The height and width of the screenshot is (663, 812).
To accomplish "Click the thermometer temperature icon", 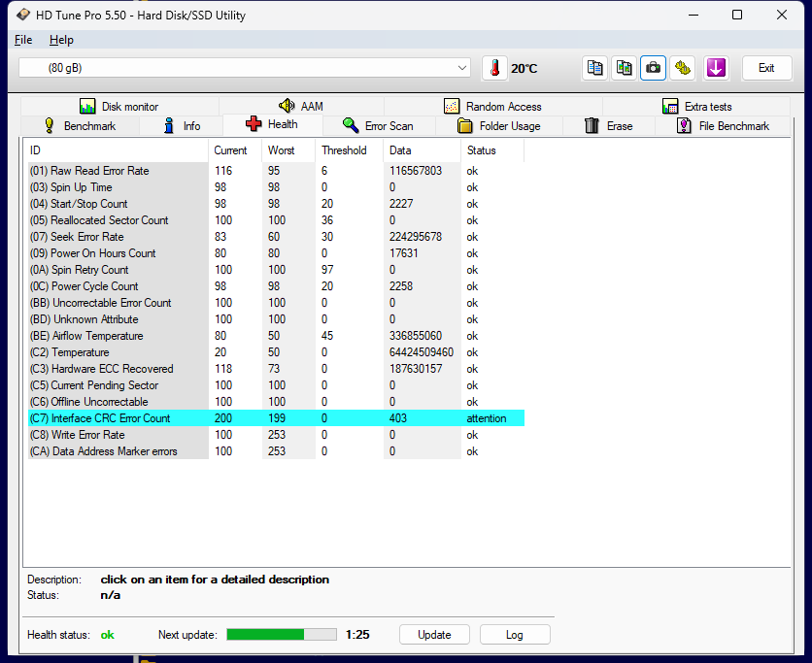I will pos(494,68).
